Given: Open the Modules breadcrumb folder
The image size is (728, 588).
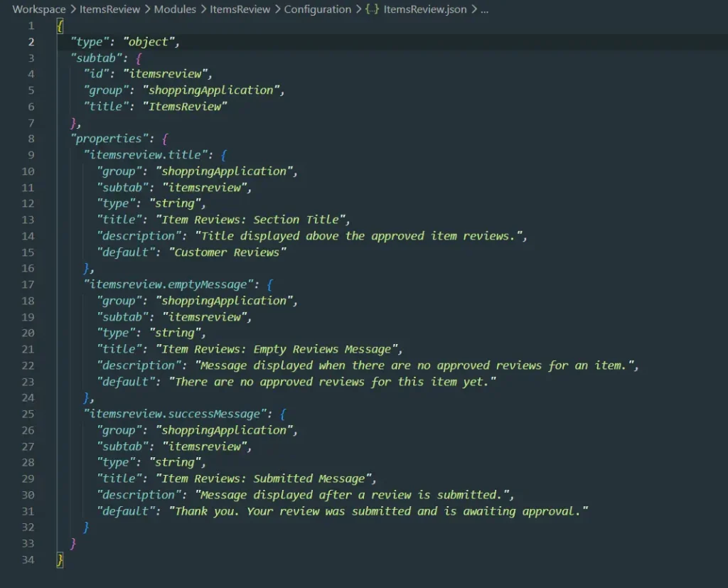Looking at the screenshot, I should 175,9.
